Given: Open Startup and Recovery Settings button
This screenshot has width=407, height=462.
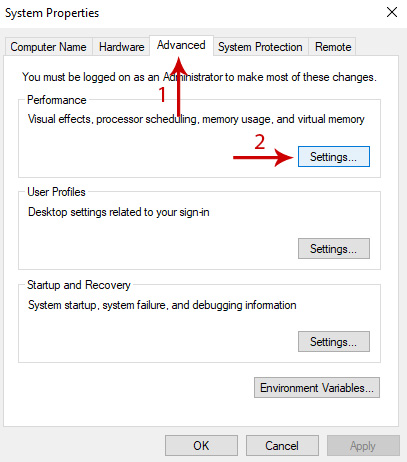Looking at the screenshot, I should click(x=334, y=341).
